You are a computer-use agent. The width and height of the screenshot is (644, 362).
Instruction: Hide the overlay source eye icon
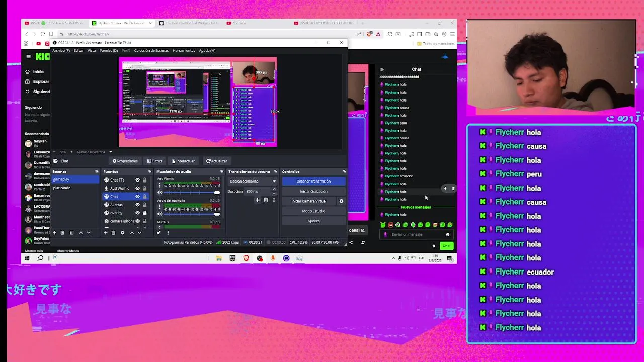coord(137,213)
